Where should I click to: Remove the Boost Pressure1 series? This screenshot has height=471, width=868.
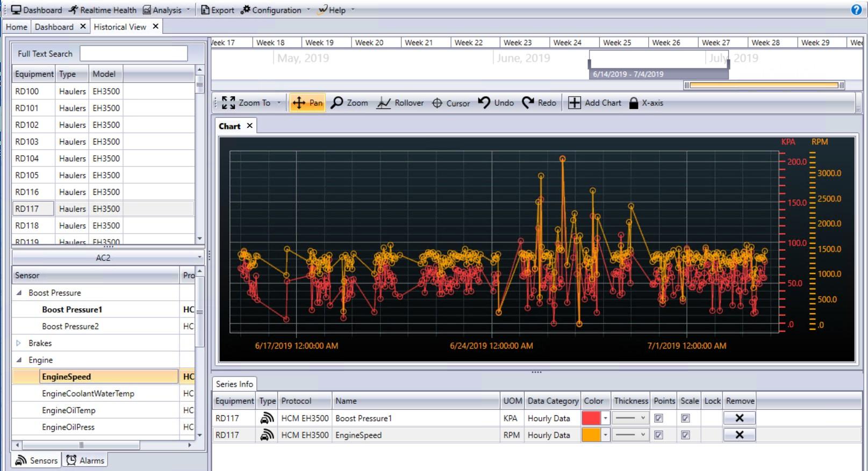pyautogui.click(x=739, y=418)
